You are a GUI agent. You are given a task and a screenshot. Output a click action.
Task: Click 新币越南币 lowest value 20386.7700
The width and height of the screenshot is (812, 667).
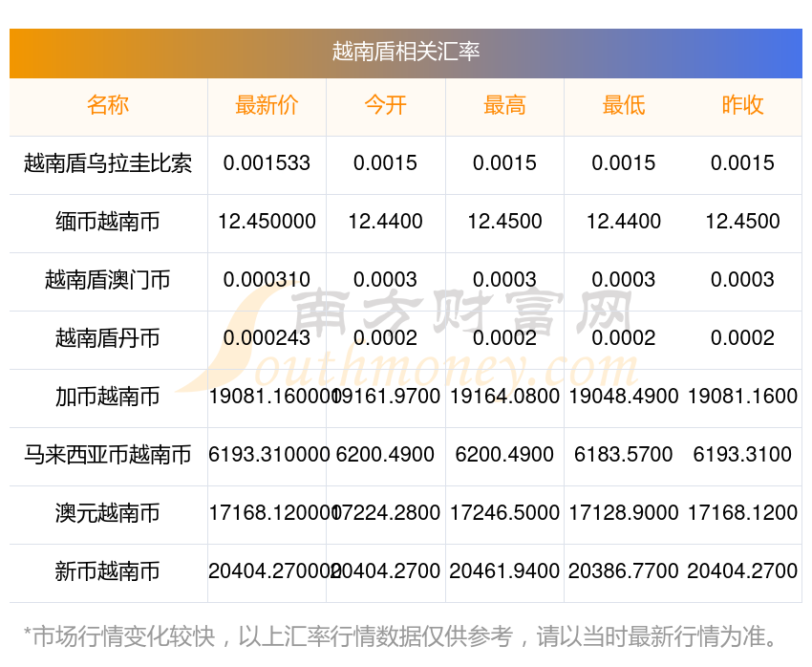[x=624, y=571]
